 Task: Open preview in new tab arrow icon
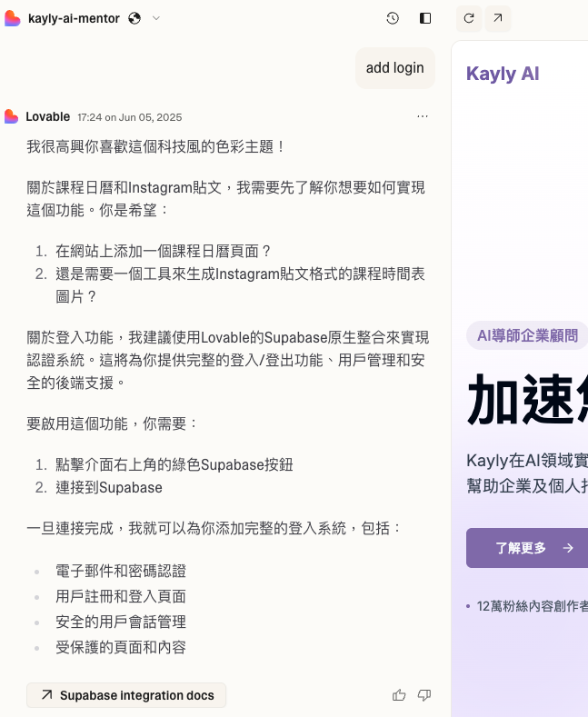(497, 18)
